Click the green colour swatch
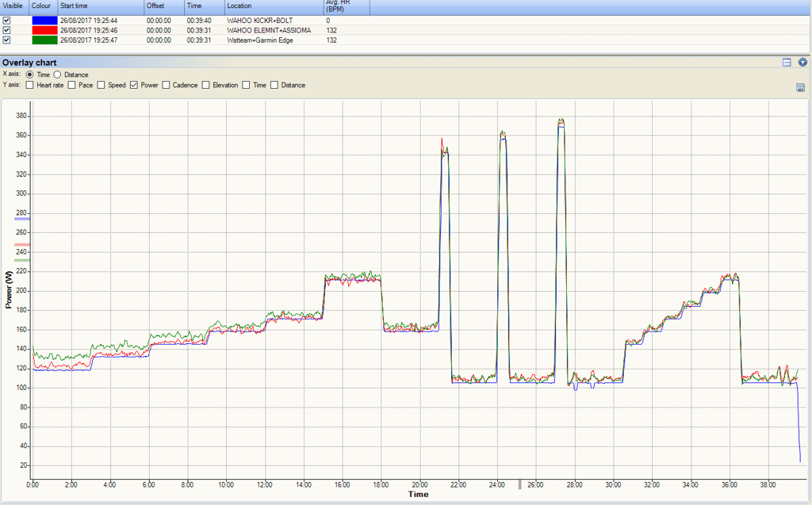The height and width of the screenshot is (505, 812). click(x=44, y=40)
